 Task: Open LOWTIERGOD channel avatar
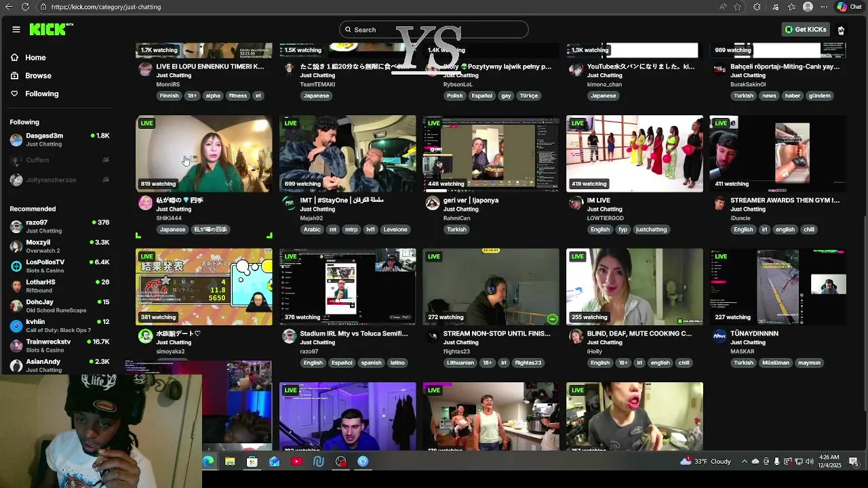pyautogui.click(x=576, y=203)
